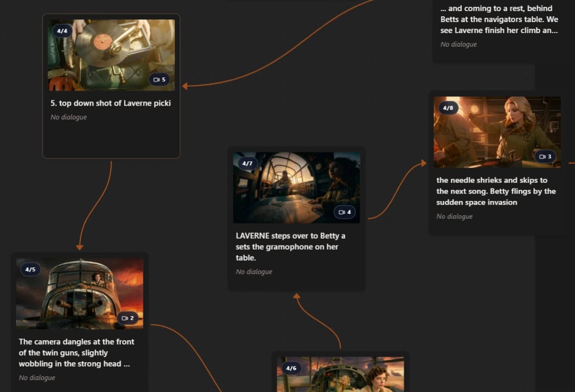The height and width of the screenshot is (392, 575).
Task: Open the gramophone record thumbnail
Action: pyautogui.click(x=111, y=55)
